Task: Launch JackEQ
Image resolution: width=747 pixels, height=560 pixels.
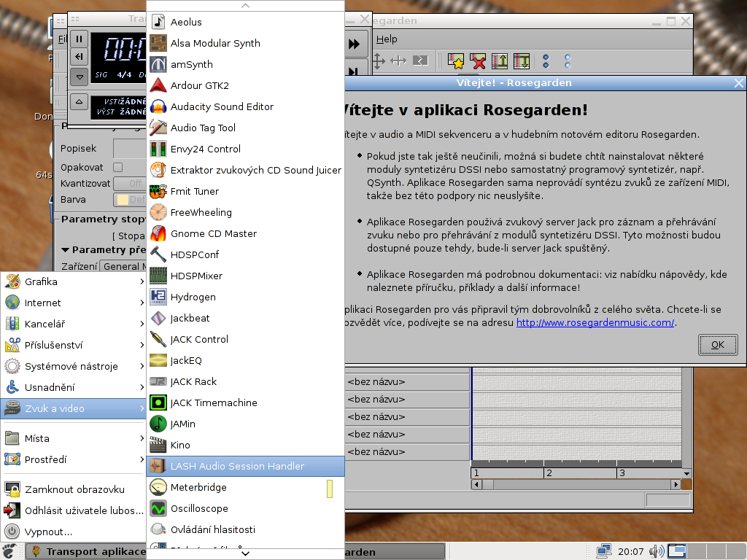Action: tap(245, 360)
